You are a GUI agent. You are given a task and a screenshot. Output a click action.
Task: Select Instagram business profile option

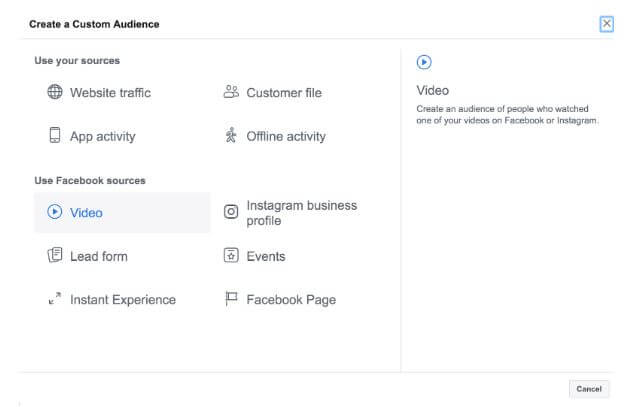(302, 213)
